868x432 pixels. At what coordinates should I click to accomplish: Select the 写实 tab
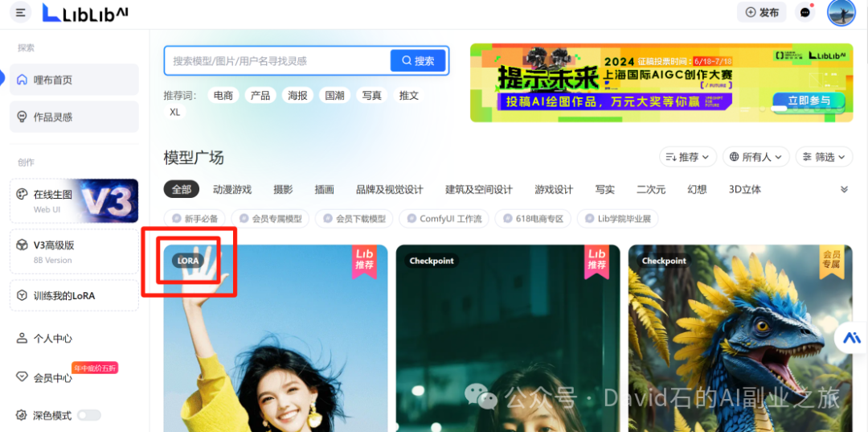click(604, 189)
